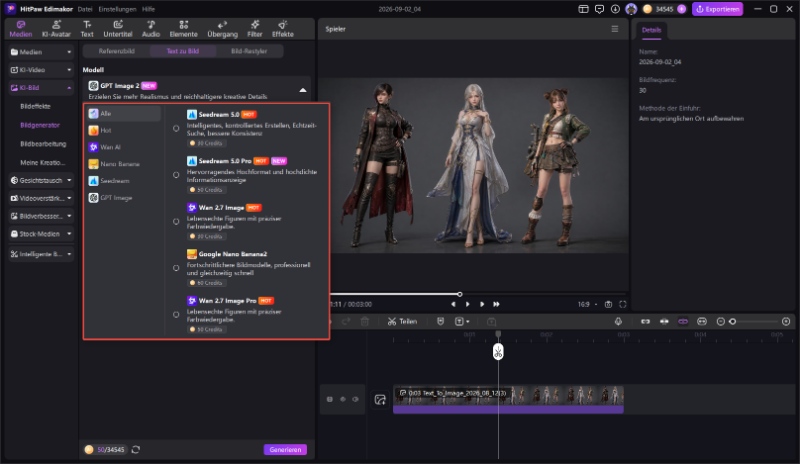Open the user profile avatar

tap(631, 9)
